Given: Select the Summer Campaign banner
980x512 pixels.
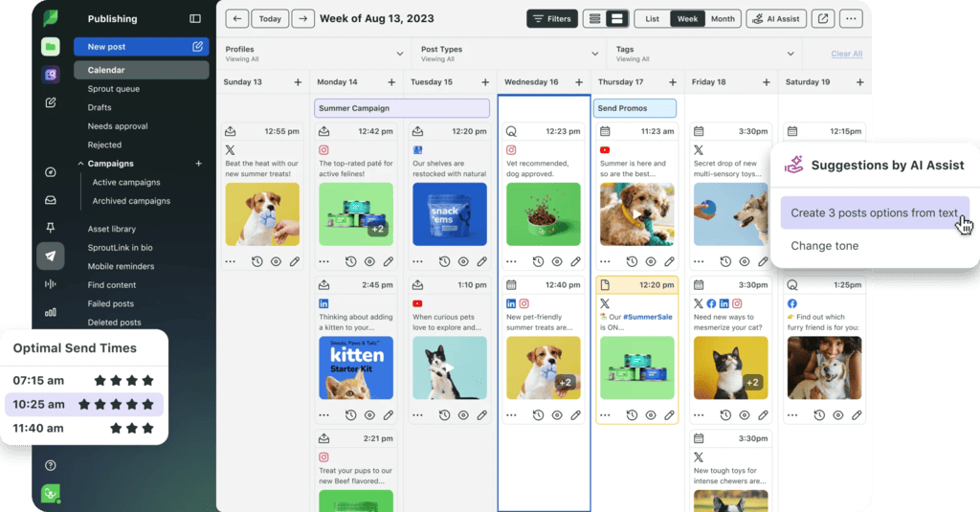Looking at the screenshot, I should coord(402,108).
